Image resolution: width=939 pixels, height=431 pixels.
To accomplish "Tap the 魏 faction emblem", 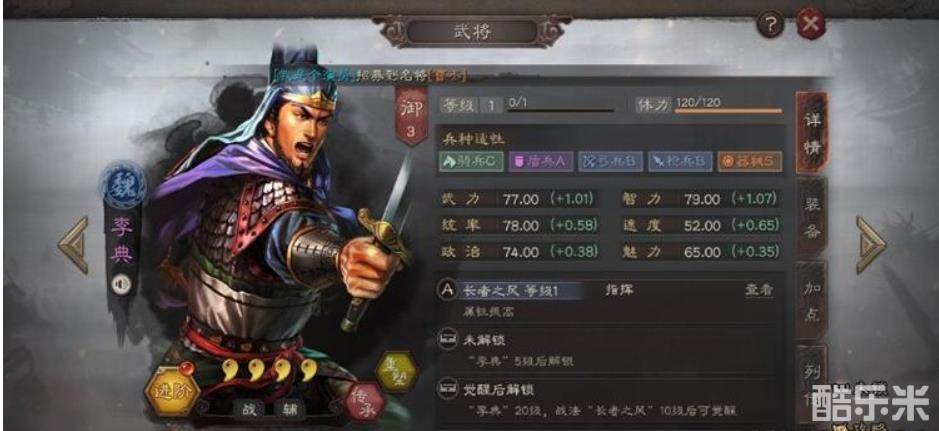I will click(123, 186).
